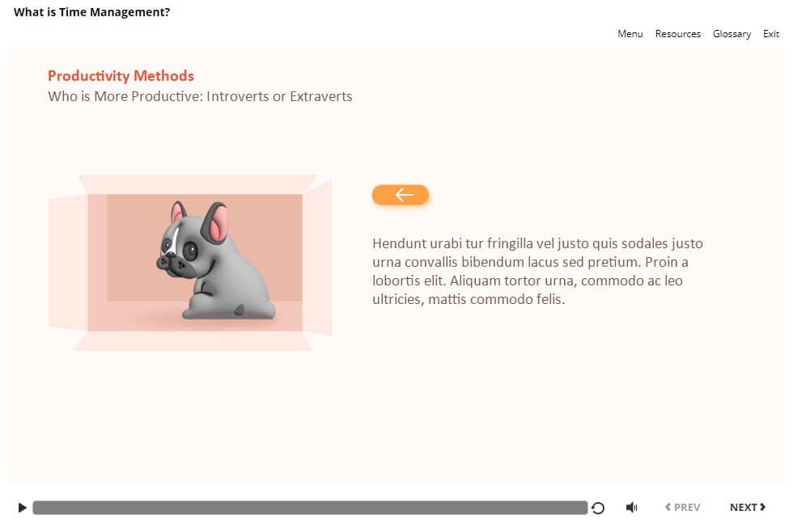Click the bulldog puppy image
The width and height of the screenshot is (793, 532).
(x=216, y=260)
